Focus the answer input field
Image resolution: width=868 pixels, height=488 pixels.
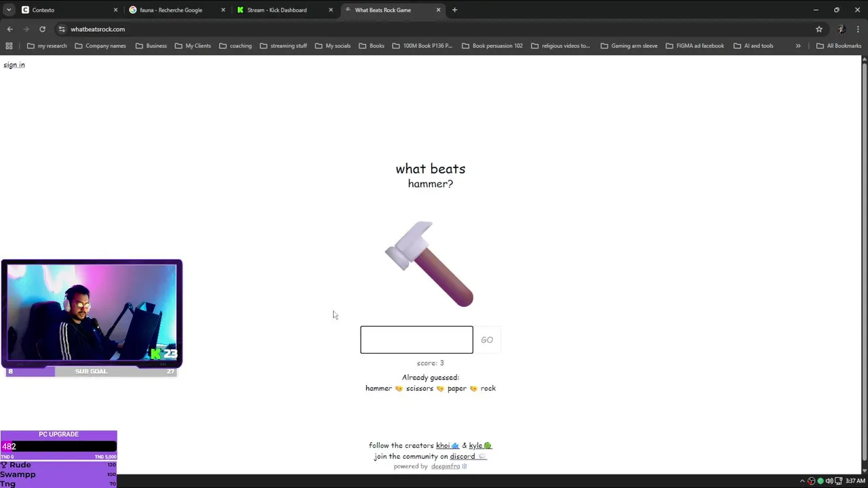pyautogui.click(x=416, y=340)
